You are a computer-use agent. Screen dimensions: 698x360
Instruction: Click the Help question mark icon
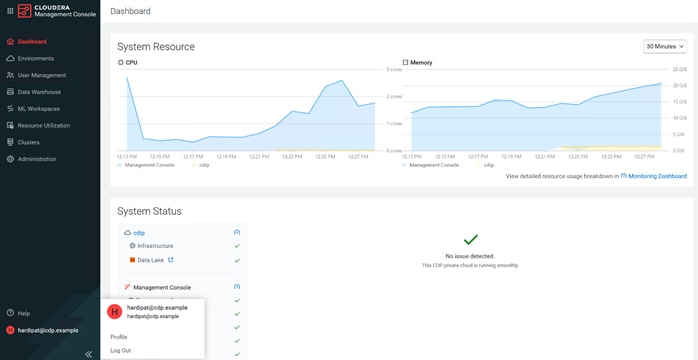[10, 313]
